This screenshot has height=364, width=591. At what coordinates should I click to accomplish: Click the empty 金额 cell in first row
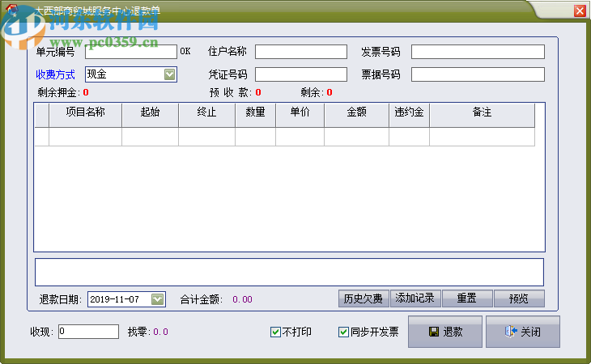pos(356,137)
